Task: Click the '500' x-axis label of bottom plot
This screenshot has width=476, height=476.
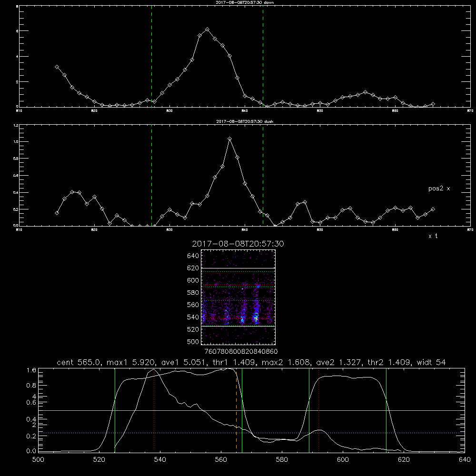Action: click(x=38, y=460)
